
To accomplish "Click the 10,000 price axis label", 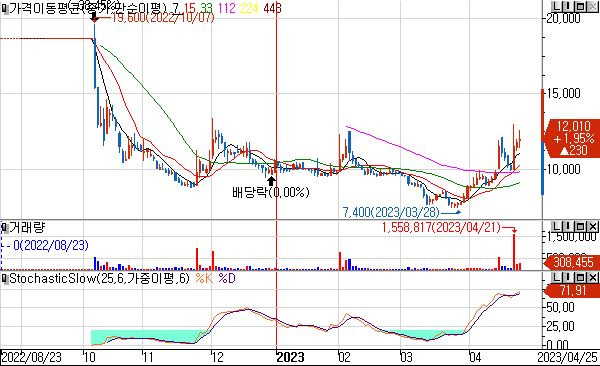I will pyautogui.click(x=564, y=169).
